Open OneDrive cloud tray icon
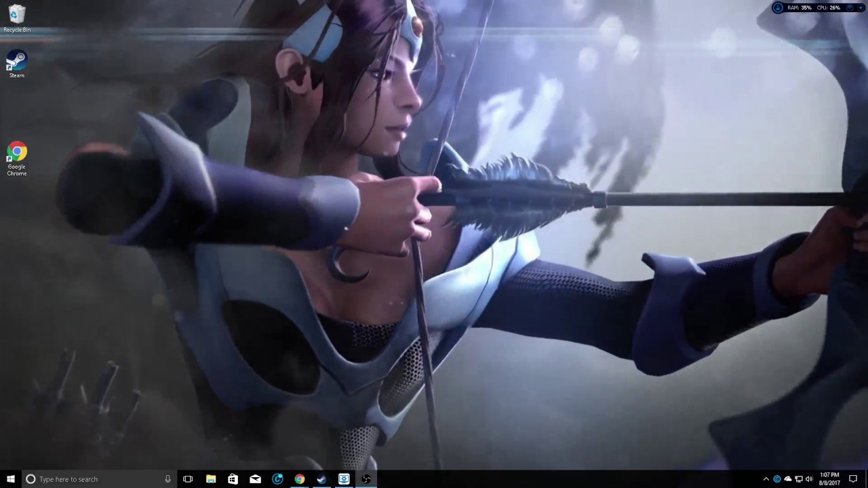Viewport: 868px width, 488px height. tap(788, 479)
